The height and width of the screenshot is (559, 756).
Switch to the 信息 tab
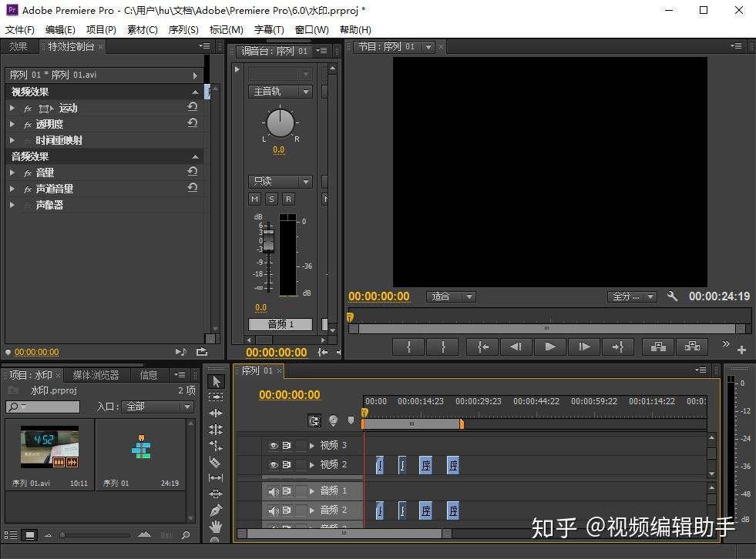pos(149,375)
